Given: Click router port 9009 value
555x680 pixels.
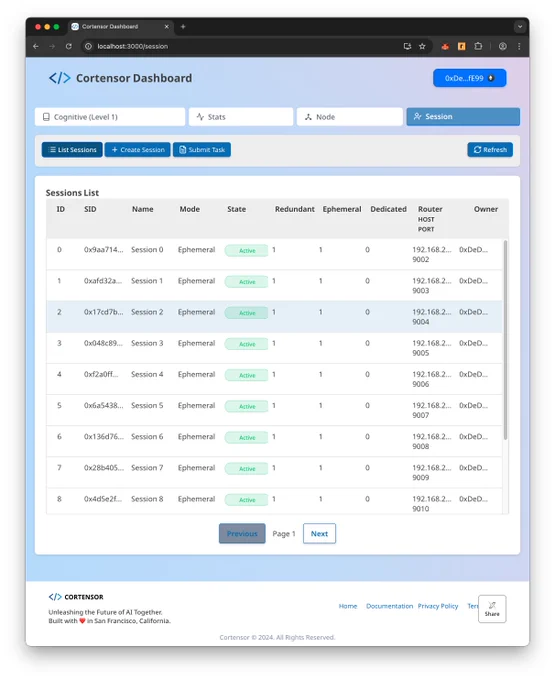Looking at the screenshot, I should click(x=421, y=478).
